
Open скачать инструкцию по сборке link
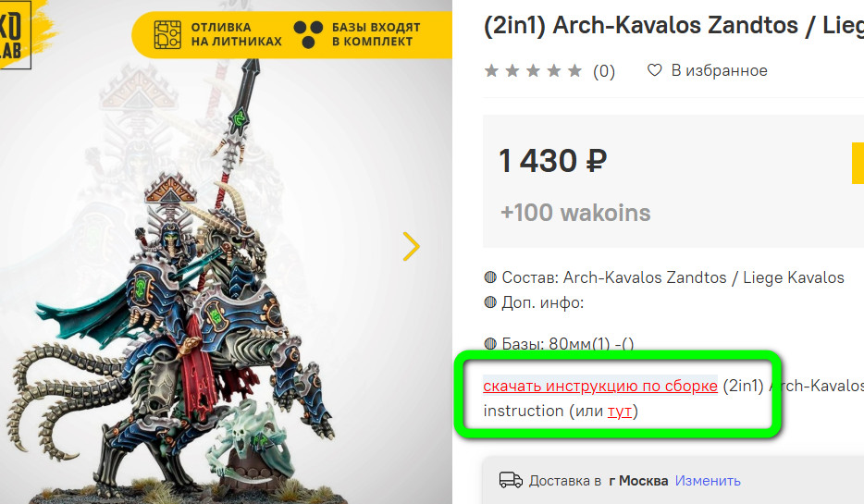(x=600, y=386)
